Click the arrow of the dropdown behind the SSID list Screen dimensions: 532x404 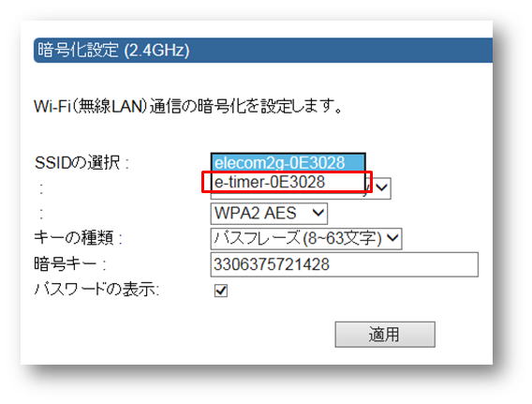382,187
